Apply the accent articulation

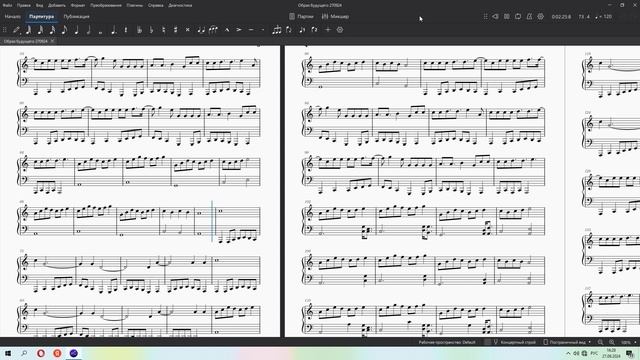pyautogui.click(x=239, y=29)
